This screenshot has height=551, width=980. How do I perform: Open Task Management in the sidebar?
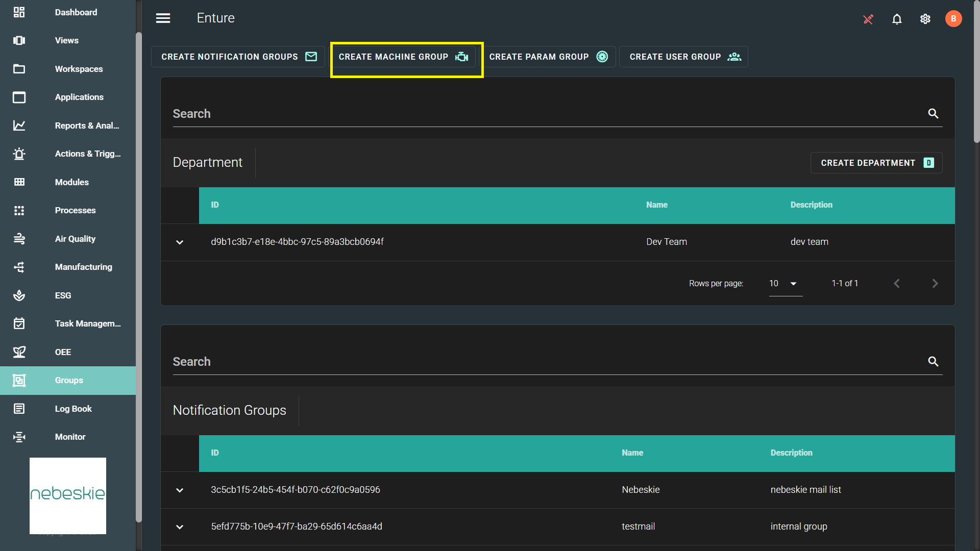point(87,323)
